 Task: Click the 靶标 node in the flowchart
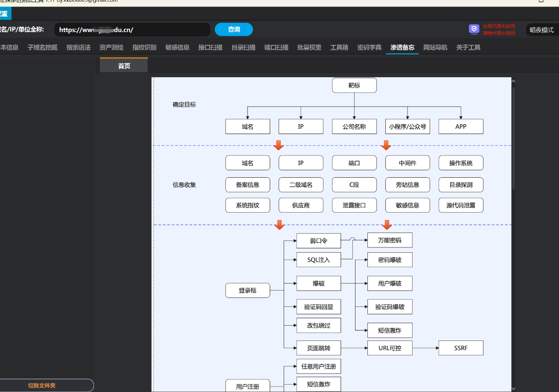tap(354, 86)
